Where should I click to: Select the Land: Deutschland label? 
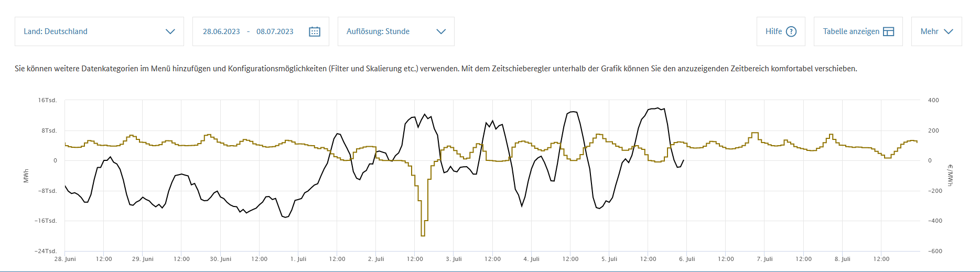click(x=56, y=31)
